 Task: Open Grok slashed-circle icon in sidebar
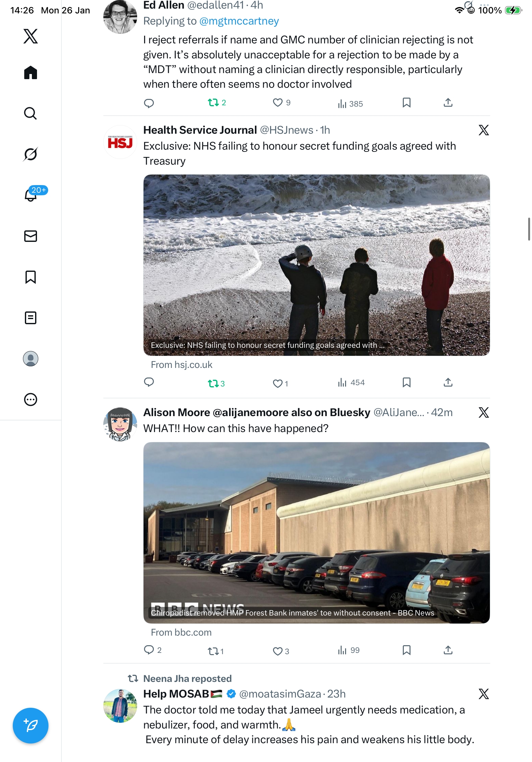coord(31,154)
